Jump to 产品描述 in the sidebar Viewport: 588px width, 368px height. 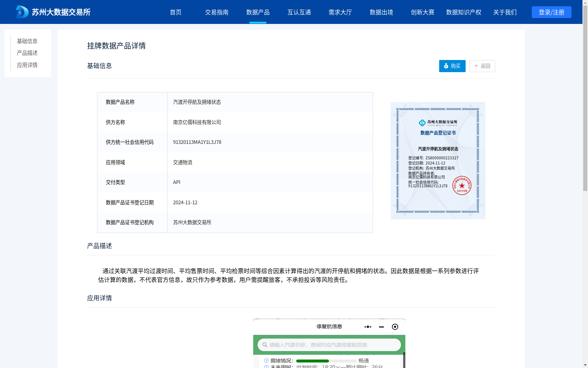(27, 53)
